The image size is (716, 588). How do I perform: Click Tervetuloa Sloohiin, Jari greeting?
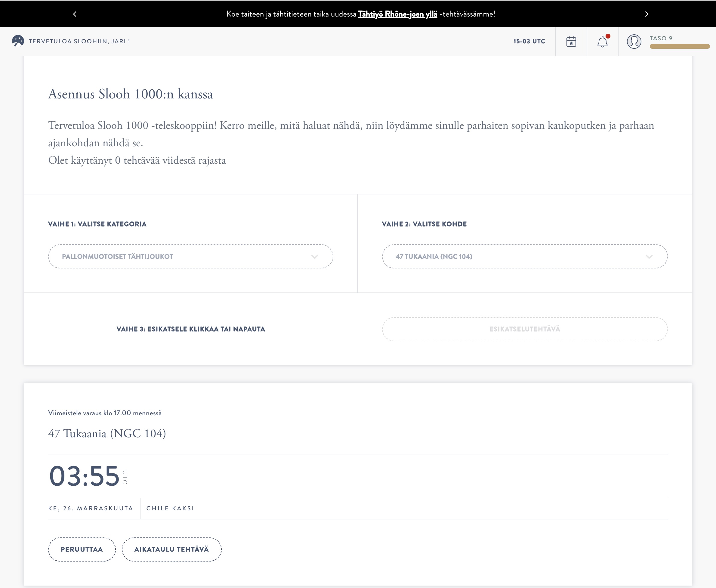pyautogui.click(x=79, y=41)
